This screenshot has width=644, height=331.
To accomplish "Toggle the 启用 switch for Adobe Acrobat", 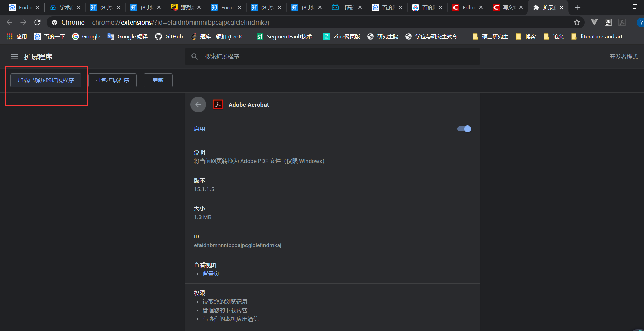I will 464,129.
